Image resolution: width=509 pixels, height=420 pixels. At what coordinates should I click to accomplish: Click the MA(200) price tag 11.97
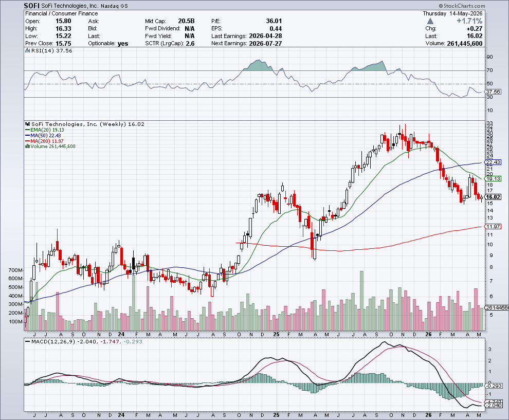(x=493, y=226)
